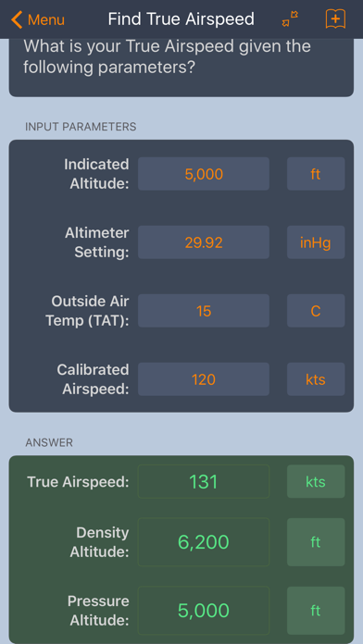The width and height of the screenshot is (363, 644).
Task: Edit the Indicated Altitude value 5,000
Action: [x=204, y=174]
